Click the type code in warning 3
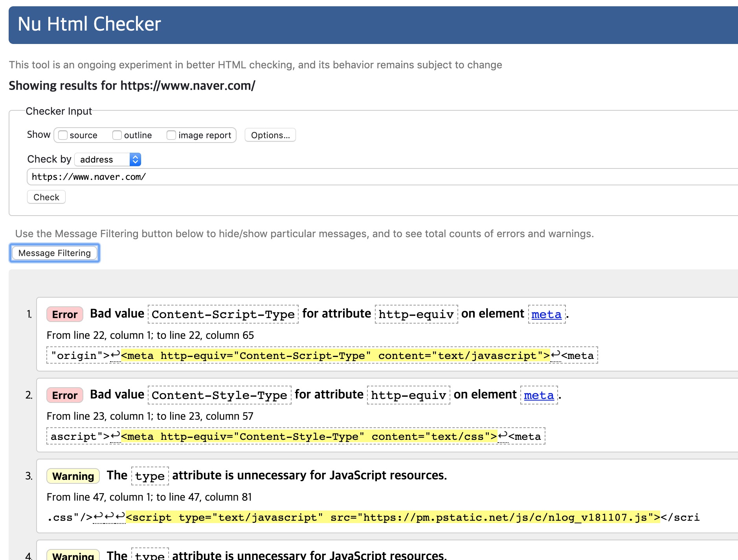 click(x=150, y=476)
